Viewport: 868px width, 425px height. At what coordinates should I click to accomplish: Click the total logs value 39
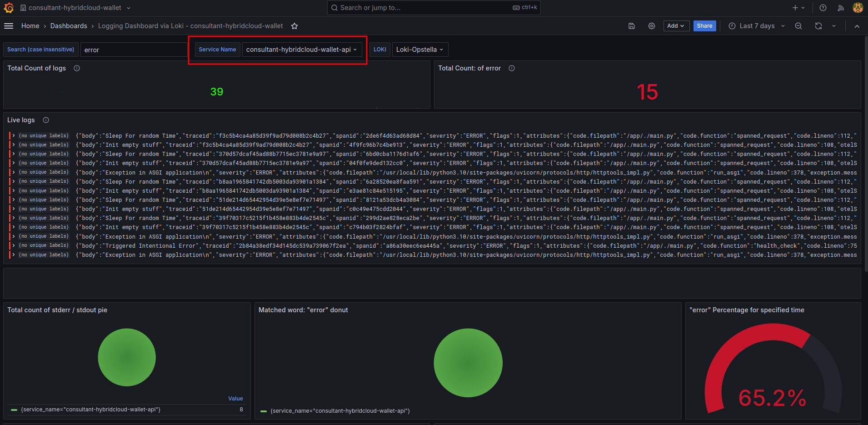coord(217,92)
